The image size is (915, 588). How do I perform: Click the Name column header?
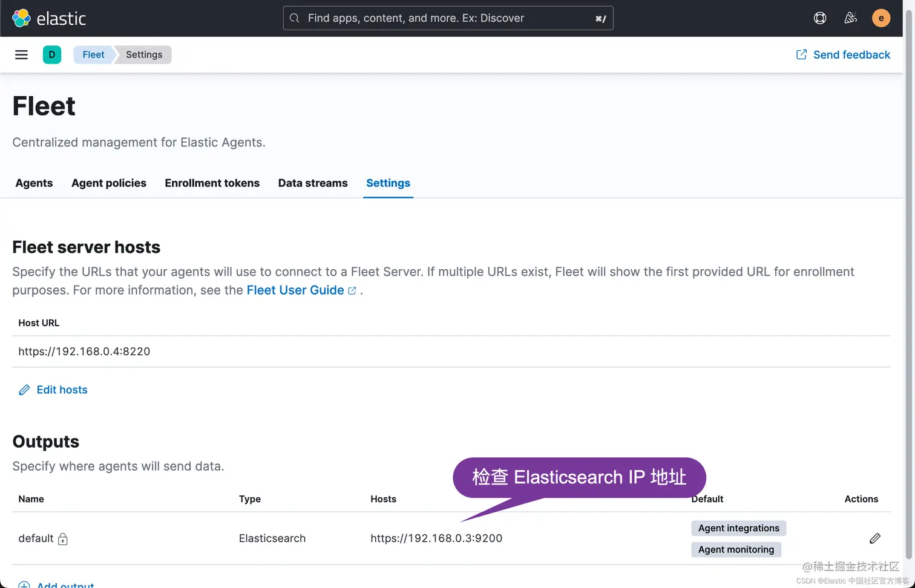(31, 499)
